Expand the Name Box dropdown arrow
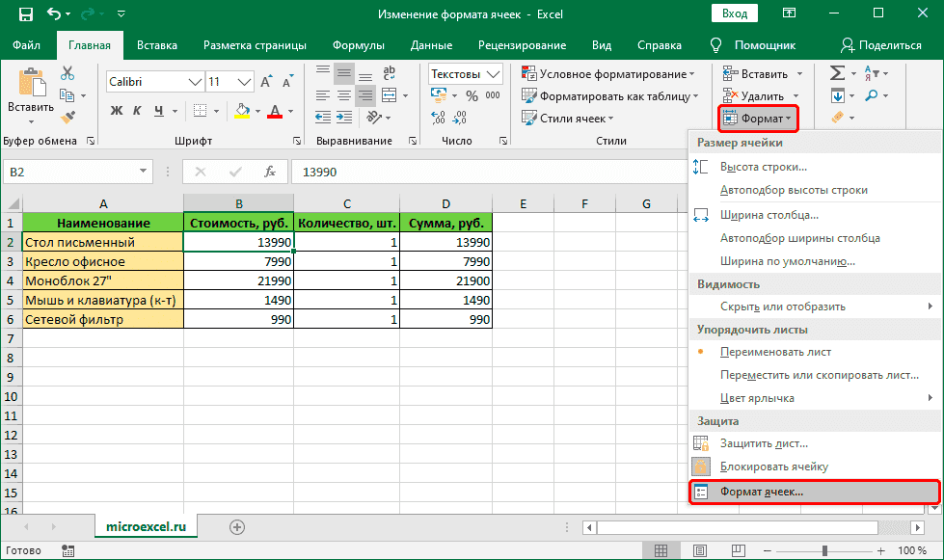Viewport: 944px width, 560px height. point(143,172)
